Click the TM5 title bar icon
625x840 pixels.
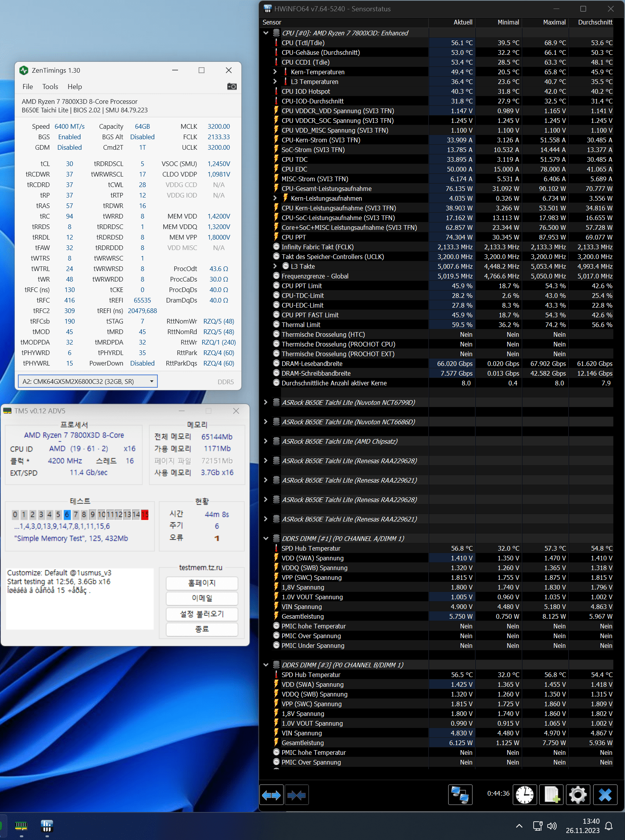click(7, 411)
